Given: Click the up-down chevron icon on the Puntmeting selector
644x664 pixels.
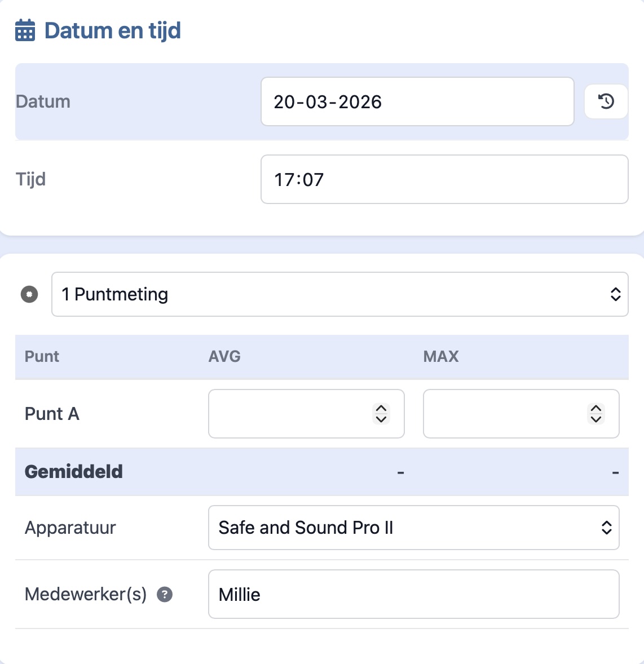Looking at the screenshot, I should pos(615,294).
